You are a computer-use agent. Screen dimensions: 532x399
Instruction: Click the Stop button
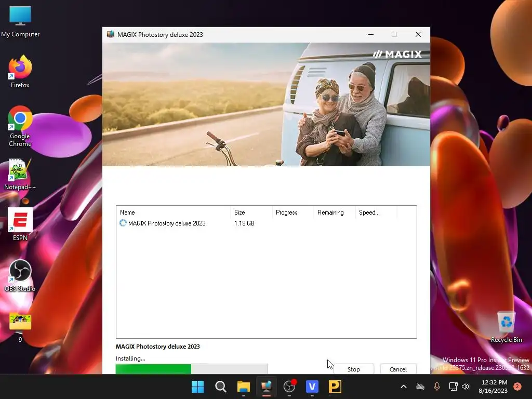pos(353,369)
